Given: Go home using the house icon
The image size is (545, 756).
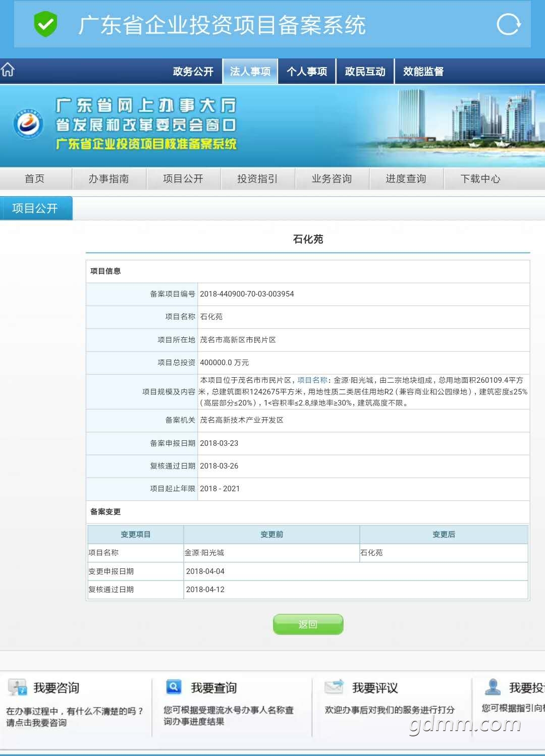Looking at the screenshot, I should point(8,70).
